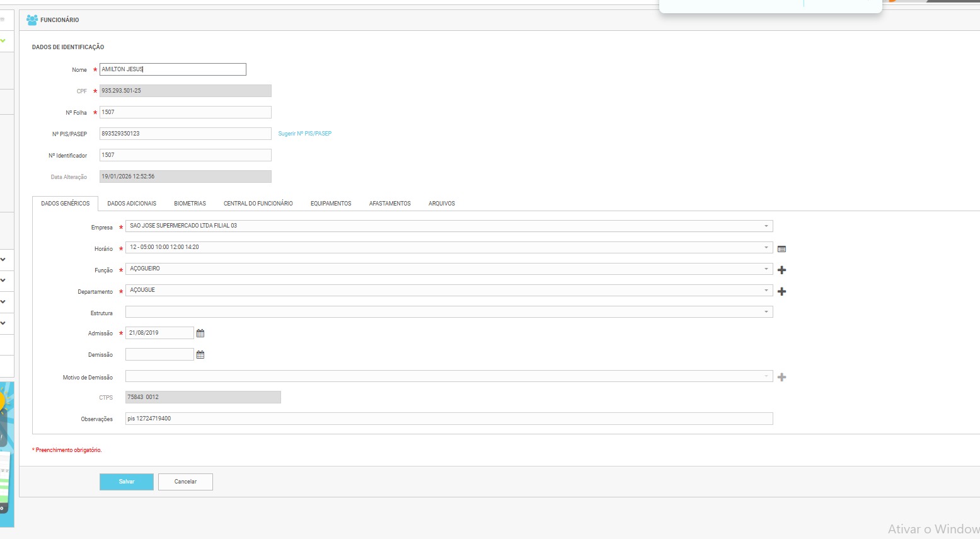
Task: Open the Demissão calendar picker
Action: (x=200, y=355)
